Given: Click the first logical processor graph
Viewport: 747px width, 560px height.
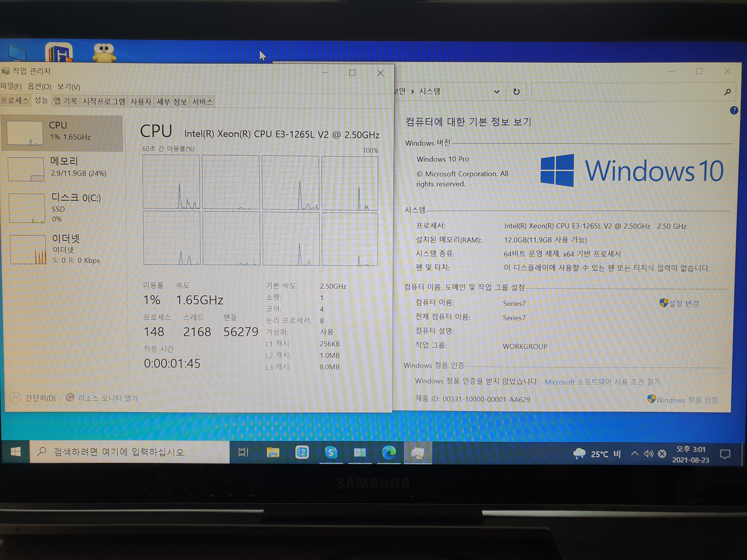Looking at the screenshot, I should (x=171, y=182).
